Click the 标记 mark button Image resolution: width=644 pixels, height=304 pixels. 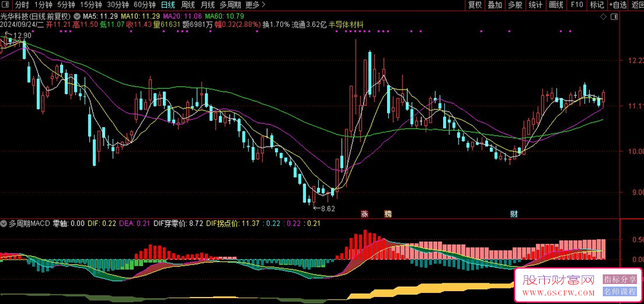point(597,5)
